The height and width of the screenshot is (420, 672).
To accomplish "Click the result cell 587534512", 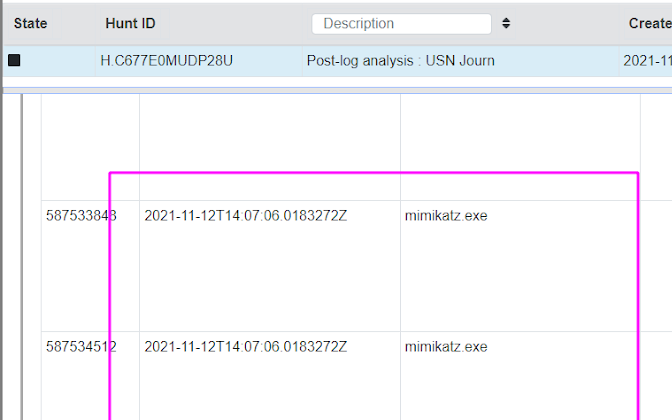I will (x=81, y=347).
